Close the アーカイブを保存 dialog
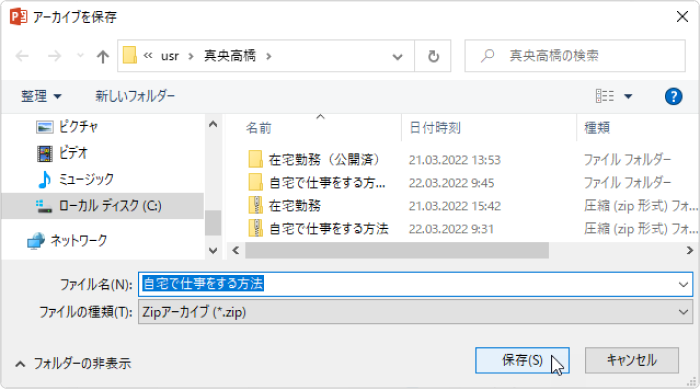This screenshot has width=700, height=389. point(682,17)
